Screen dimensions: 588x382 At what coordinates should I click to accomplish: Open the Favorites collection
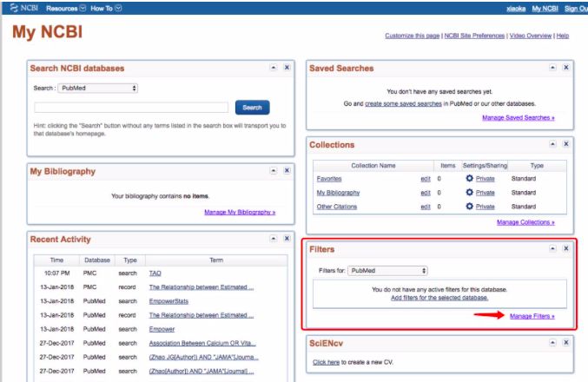point(329,179)
